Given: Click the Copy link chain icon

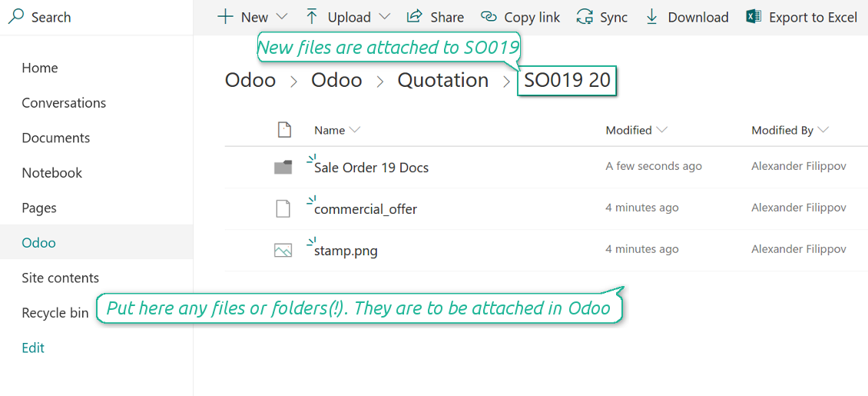Looking at the screenshot, I should tap(489, 16).
